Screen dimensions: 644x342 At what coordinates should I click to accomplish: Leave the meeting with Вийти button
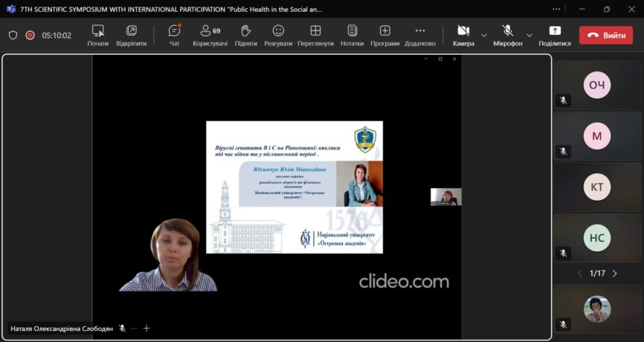(606, 35)
